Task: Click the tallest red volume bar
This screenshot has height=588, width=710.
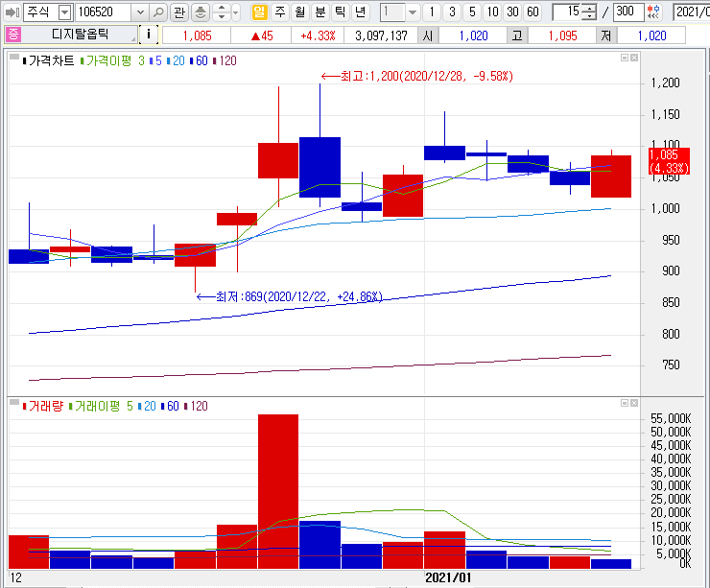Action: 278,491
